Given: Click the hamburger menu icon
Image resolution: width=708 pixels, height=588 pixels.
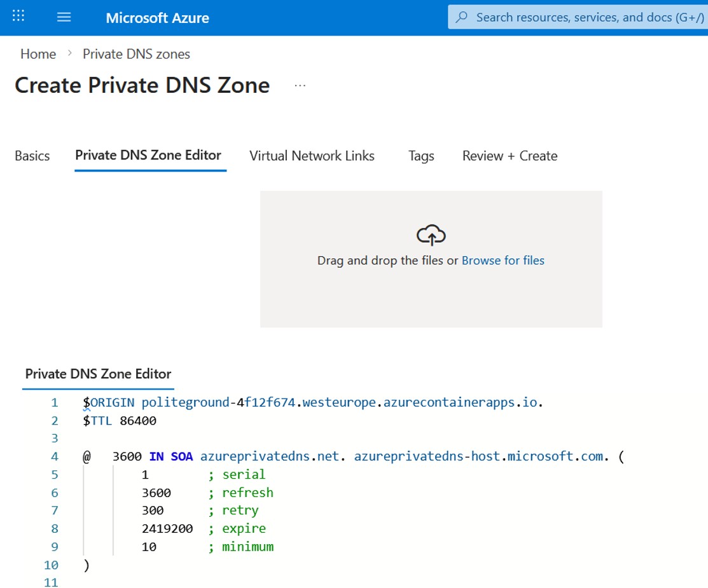Looking at the screenshot, I should coord(64,17).
